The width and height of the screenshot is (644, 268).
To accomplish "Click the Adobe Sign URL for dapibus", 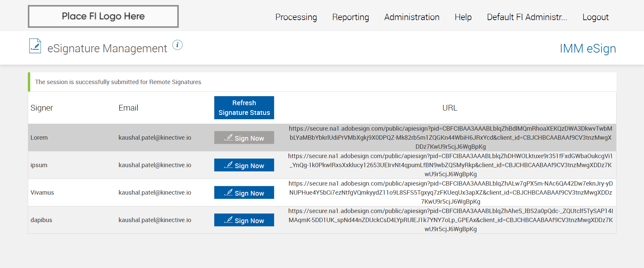I will coord(450,220).
